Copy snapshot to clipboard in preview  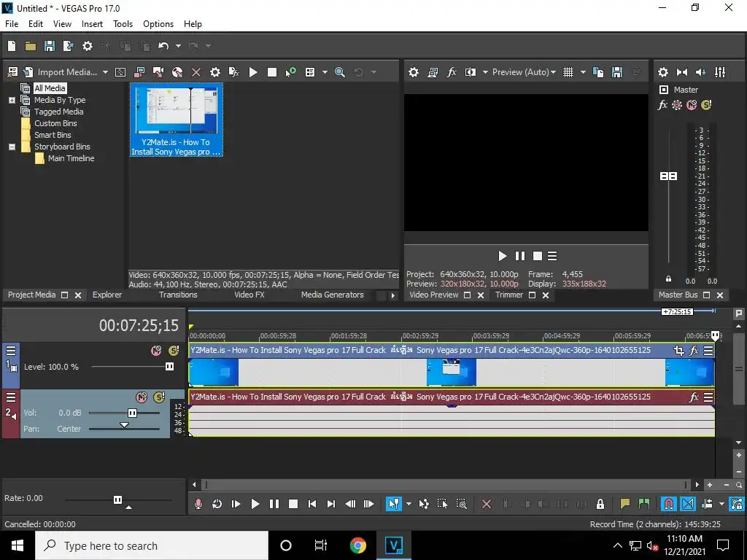(598, 72)
